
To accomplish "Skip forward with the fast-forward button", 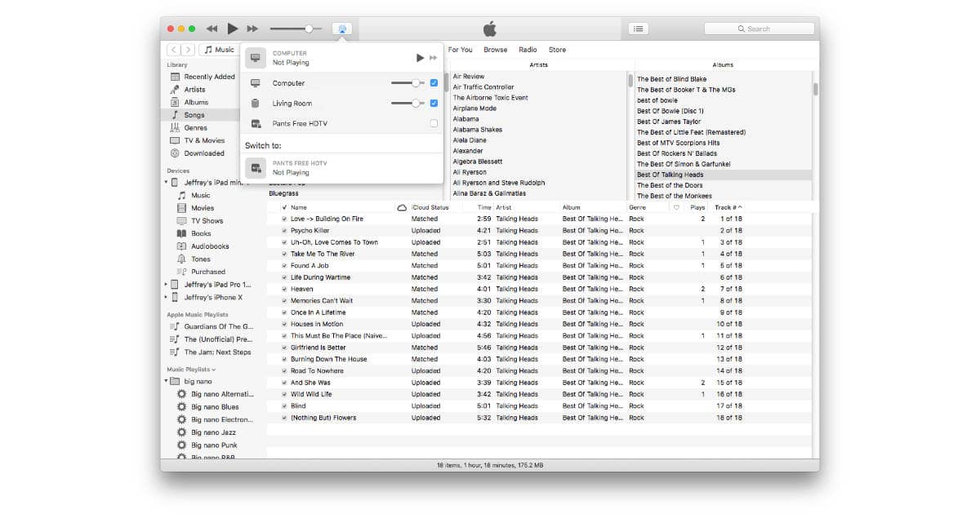I will tap(252, 29).
